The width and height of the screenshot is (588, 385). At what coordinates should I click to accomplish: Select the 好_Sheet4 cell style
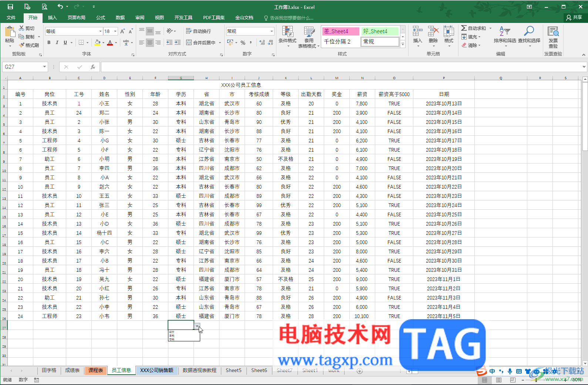(x=380, y=31)
